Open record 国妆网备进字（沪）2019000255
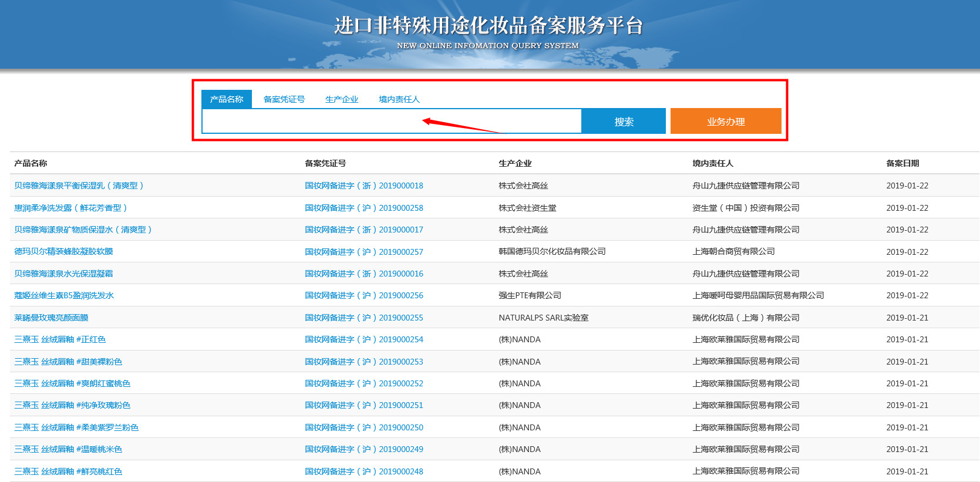This screenshot has width=980, height=482. tap(363, 318)
